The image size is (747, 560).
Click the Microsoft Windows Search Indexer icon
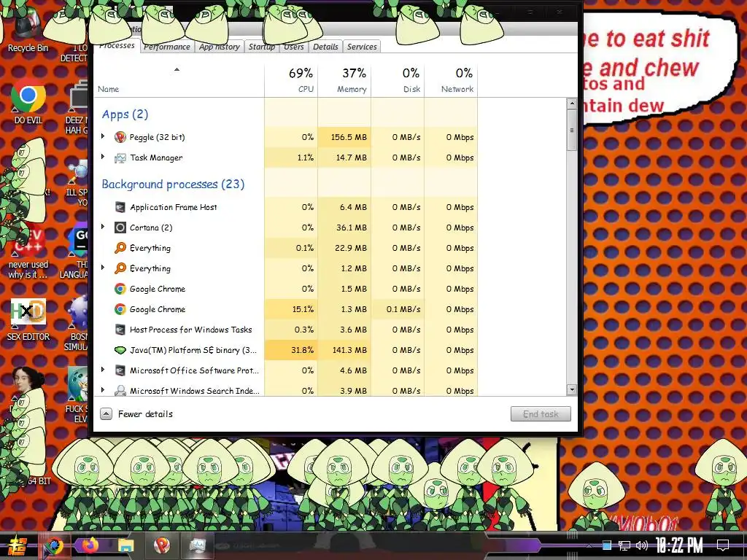point(120,391)
